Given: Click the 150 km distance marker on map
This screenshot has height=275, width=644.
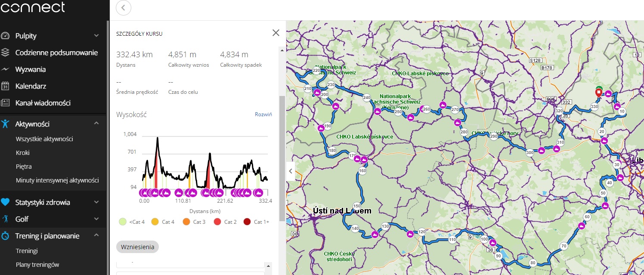Looking at the screenshot, I should pyautogui.click(x=356, y=206).
